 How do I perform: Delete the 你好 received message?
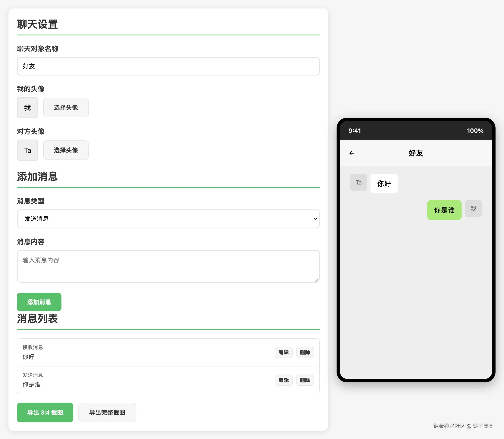[305, 352]
